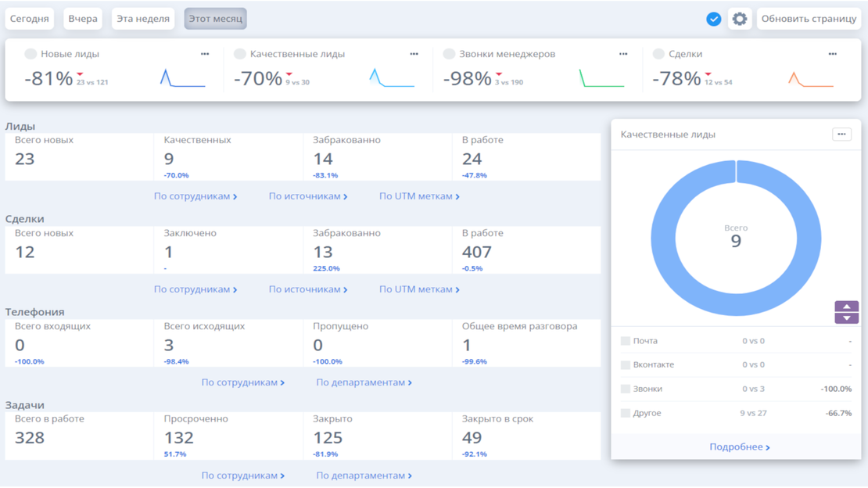The image size is (868, 488).
Task: Open the three-dots menu on Качественные лиды card
Action: point(414,54)
